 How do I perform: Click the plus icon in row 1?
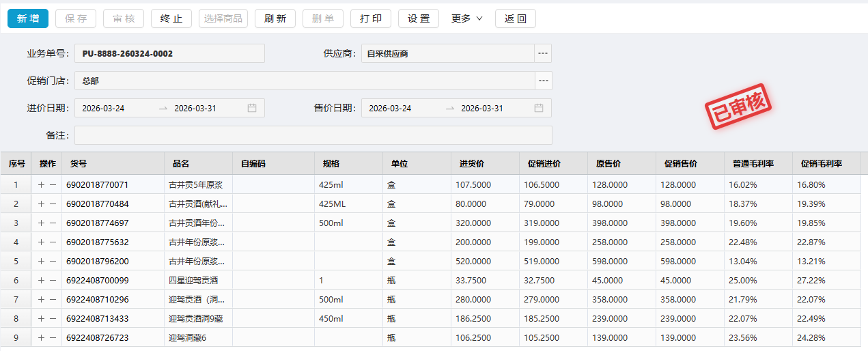point(41,184)
